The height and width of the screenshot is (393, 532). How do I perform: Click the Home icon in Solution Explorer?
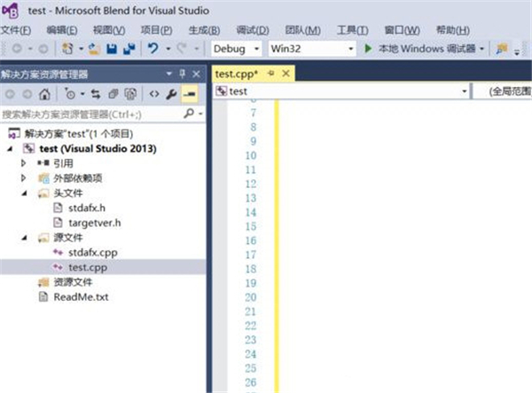click(45, 93)
